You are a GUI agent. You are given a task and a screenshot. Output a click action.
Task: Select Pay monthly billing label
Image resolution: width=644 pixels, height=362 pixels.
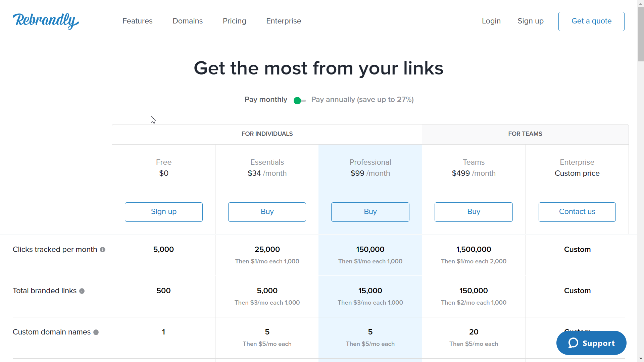pos(266,100)
